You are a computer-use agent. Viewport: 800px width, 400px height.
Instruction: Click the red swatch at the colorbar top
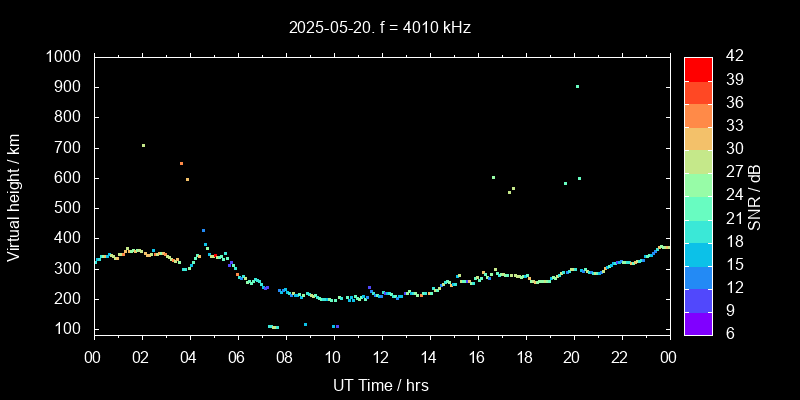coord(698,68)
